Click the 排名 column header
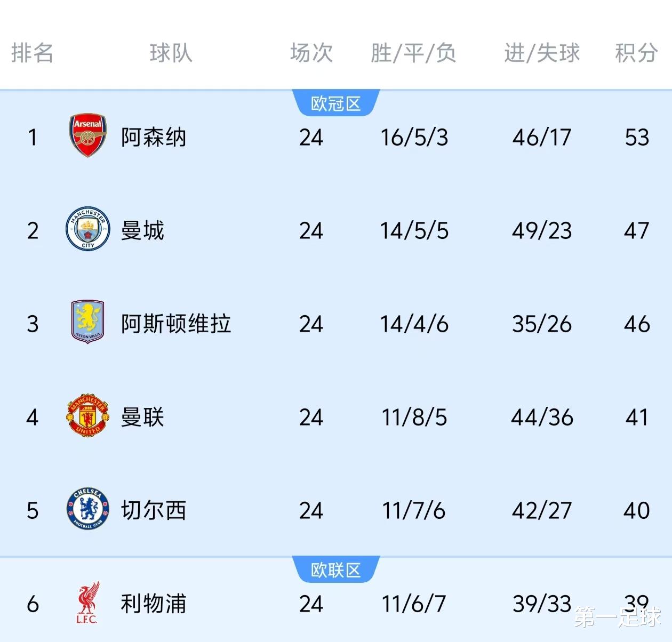Image resolution: width=672 pixels, height=642 pixels. (32, 53)
